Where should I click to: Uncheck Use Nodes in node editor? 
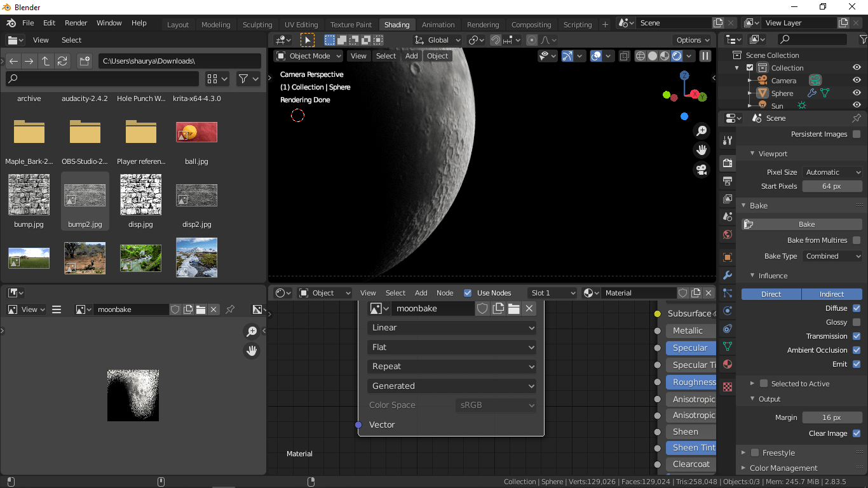pyautogui.click(x=468, y=293)
